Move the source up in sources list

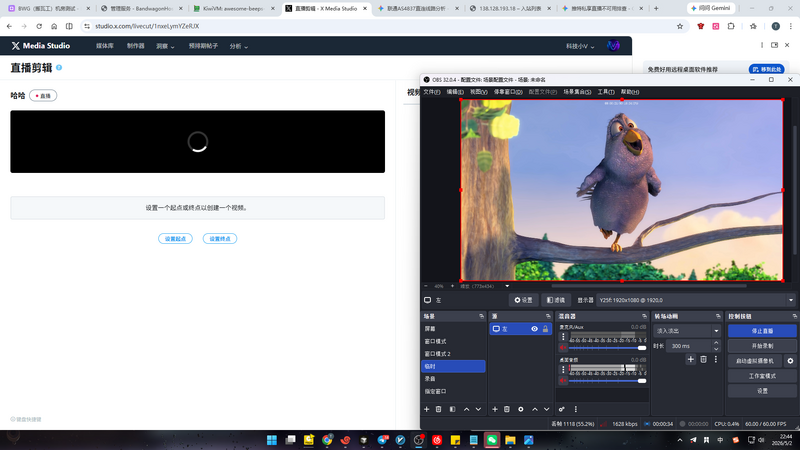535,409
